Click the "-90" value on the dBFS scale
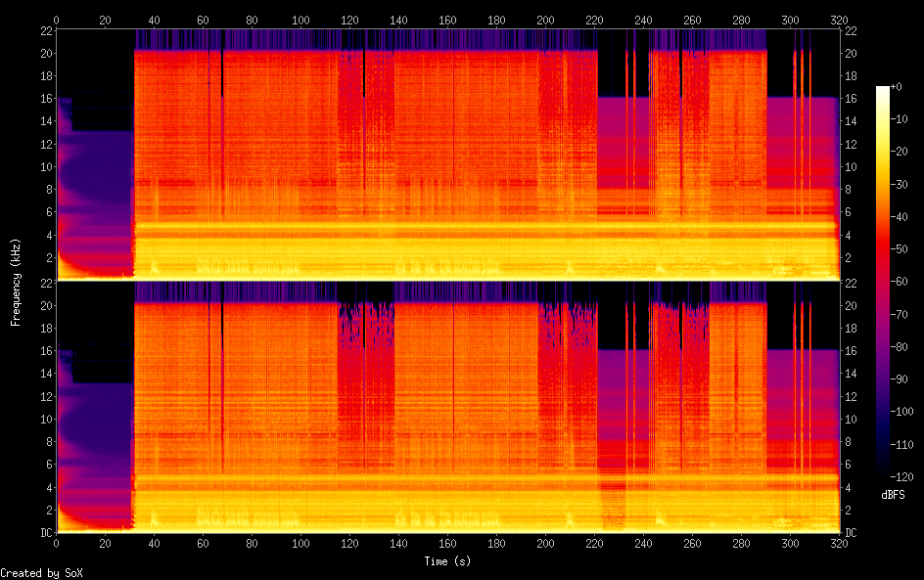Screen dimensions: 924x580 coord(905,381)
